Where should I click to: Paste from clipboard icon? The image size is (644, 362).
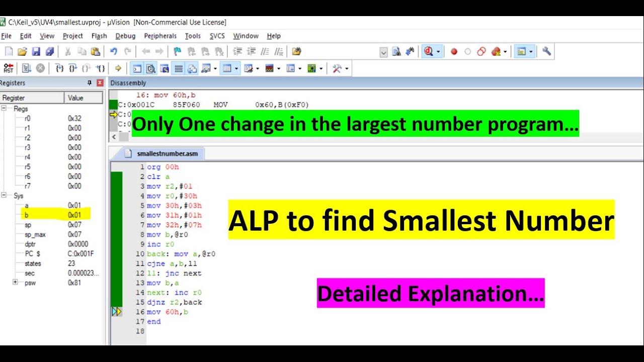[x=95, y=51]
